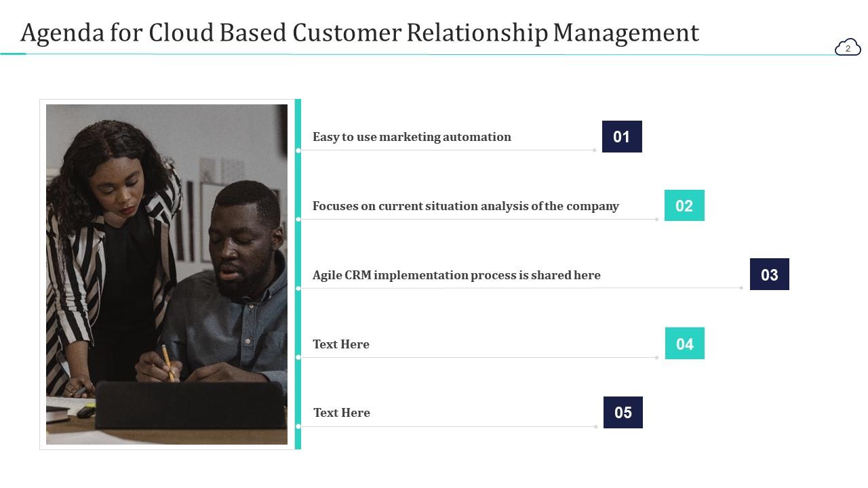The height and width of the screenshot is (488, 868).
Task: Click the line end dot before 01
Action: [x=595, y=150]
